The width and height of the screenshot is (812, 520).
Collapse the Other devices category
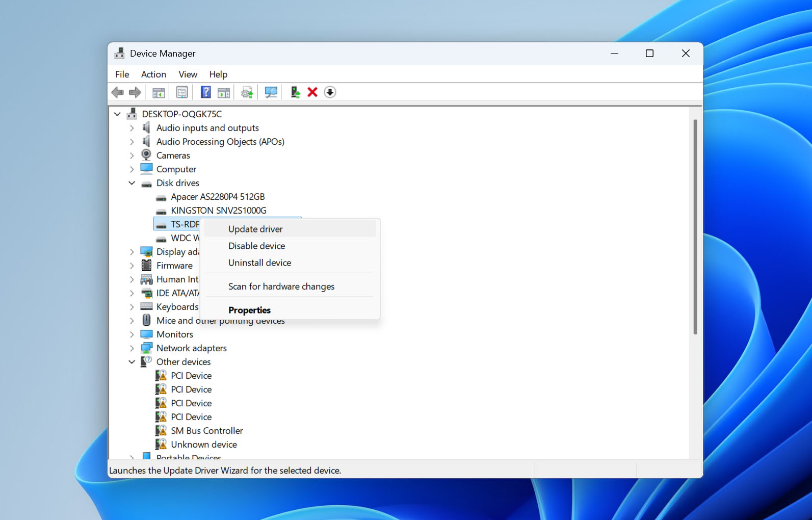pyautogui.click(x=132, y=361)
